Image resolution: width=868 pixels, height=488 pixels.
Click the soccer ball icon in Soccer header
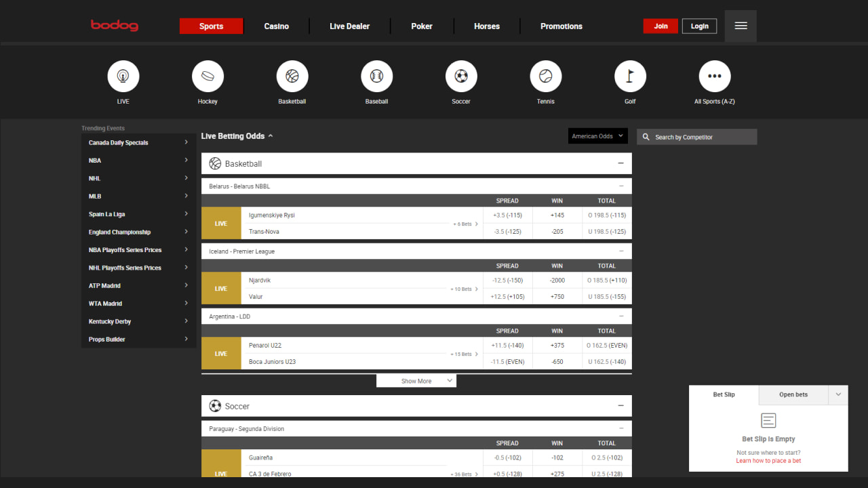[x=215, y=406]
